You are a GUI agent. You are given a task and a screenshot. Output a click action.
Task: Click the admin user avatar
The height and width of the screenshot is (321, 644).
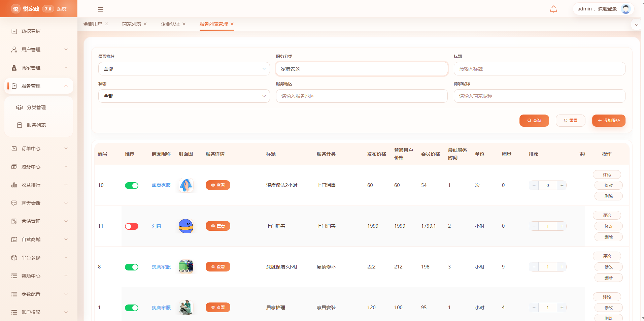pos(626,9)
